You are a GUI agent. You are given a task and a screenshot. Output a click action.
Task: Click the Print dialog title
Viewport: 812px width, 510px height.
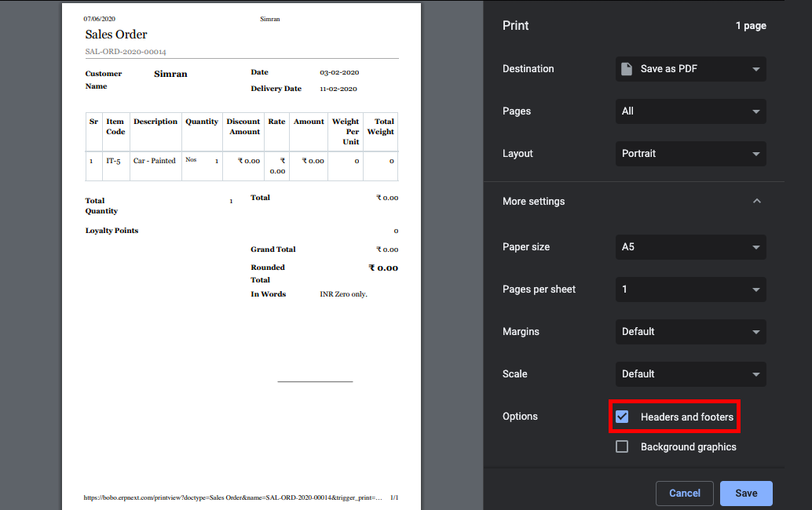pyautogui.click(x=515, y=25)
